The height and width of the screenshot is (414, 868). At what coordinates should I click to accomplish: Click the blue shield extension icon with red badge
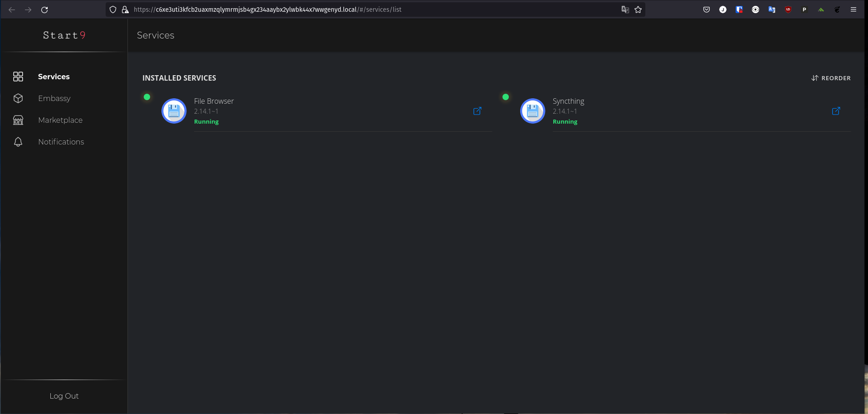click(x=739, y=10)
